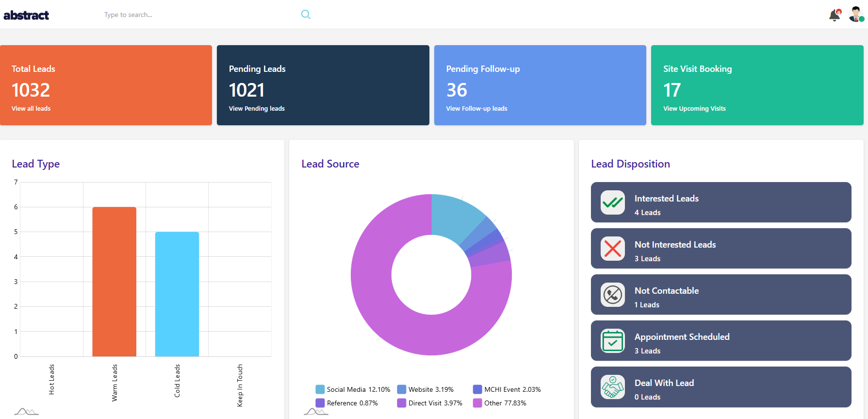Viewport: 868px width, 419px height.
Task: Toggle Social Media legend in Lead Source
Action: point(353,389)
